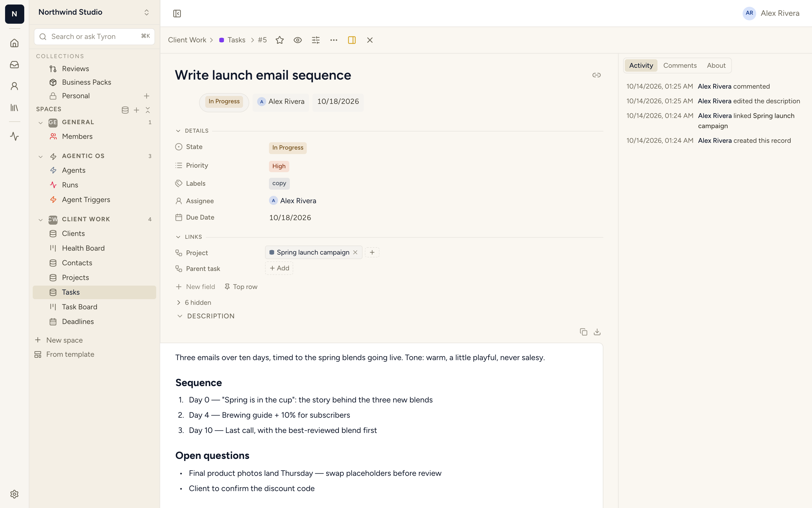
Task: Open the library books icon
Action: (14, 108)
